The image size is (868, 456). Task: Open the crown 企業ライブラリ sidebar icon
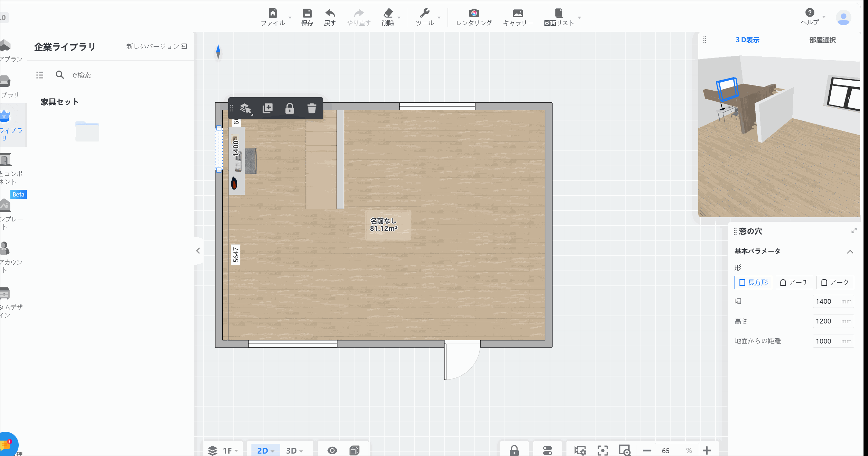(x=6, y=116)
